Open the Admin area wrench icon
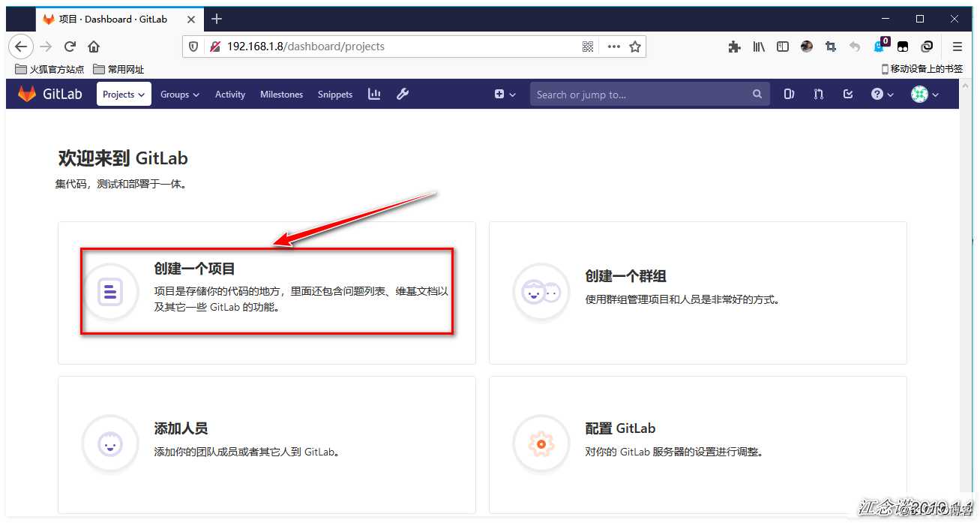Image resolution: width=980 pixels, height=523 pixels. [403, 94]
